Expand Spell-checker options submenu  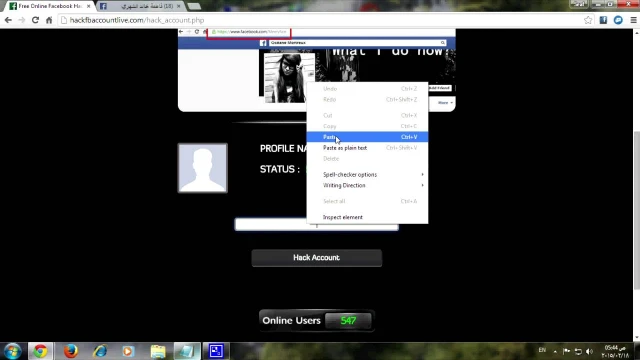tap(367, 175)
